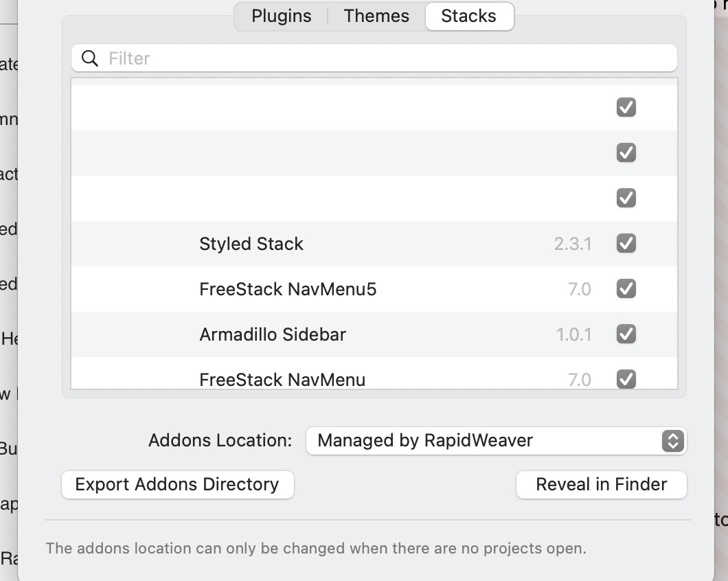728x581 pixels.
Task: Toggle the topmost checkbox in the stacks list
Action: (x=626, y=107)
